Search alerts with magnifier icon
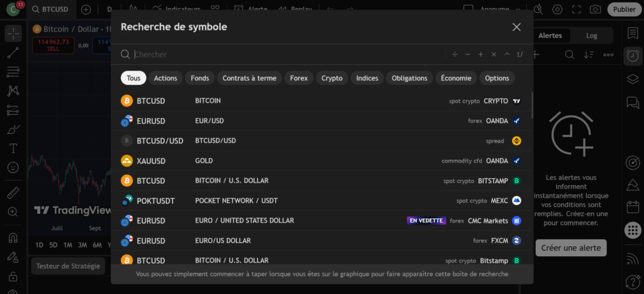The width and height of the screenshot is (644, 294). pos(569,55)
